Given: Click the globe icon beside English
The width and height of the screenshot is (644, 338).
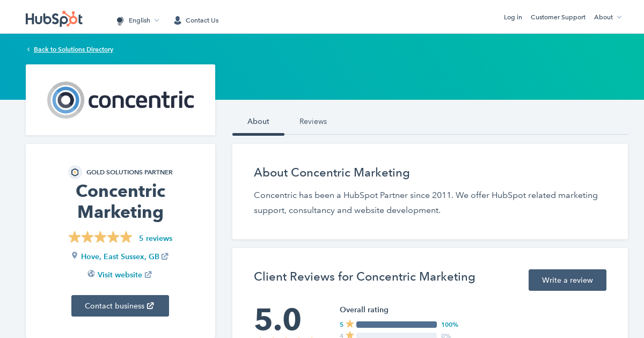Looking at the screenshot, I should coord(119,20).
